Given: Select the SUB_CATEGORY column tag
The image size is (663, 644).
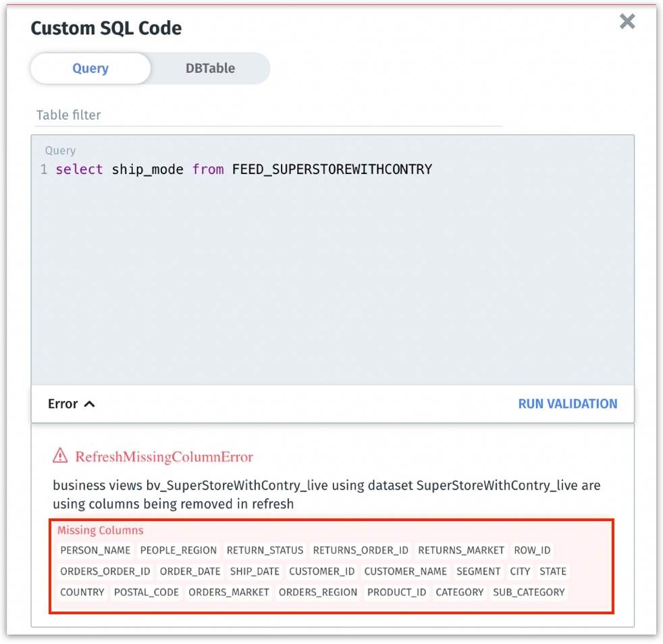Looking at the screenshot, I should click(x=528, y=592).
